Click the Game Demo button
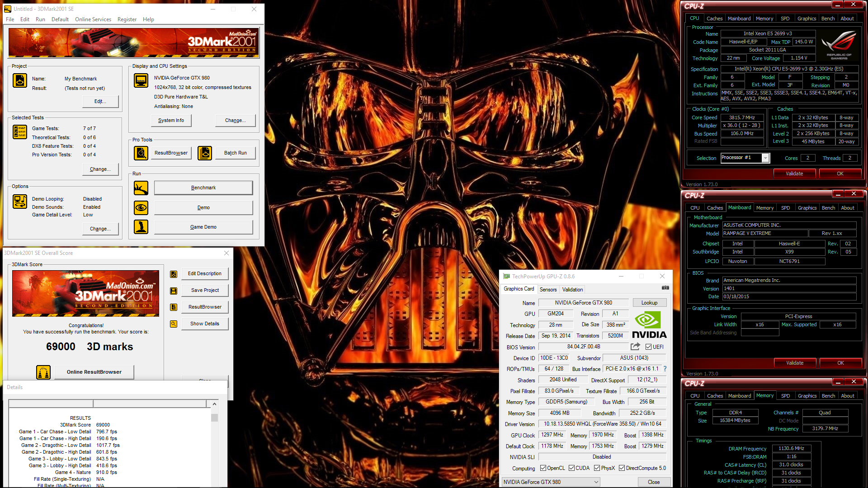Screen dimensions: 868x488 coord(203,227)
